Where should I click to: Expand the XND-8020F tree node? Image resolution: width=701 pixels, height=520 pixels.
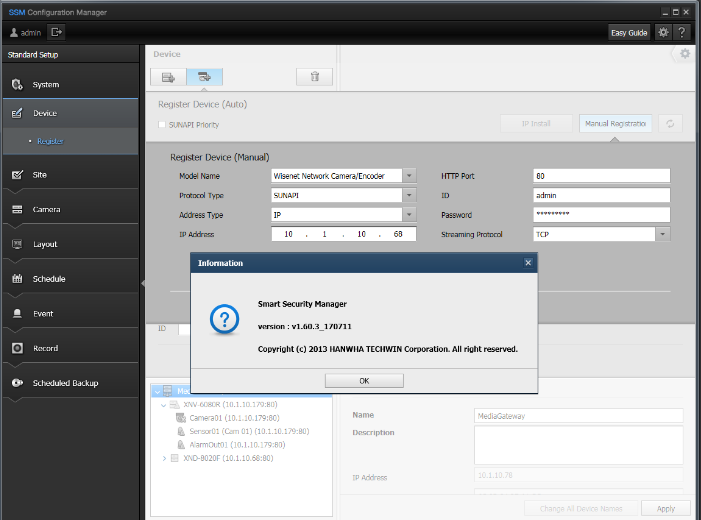(164, 458)
